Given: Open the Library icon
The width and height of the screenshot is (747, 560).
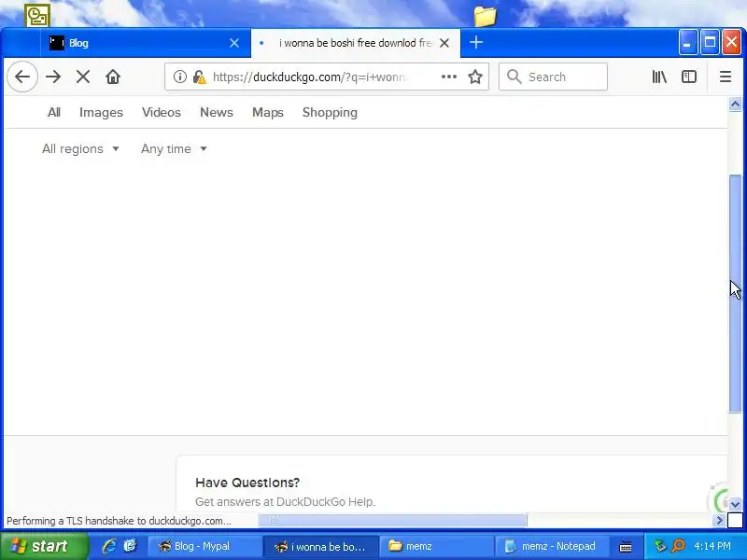Looking at the screenshot, I should pos(659,77).
